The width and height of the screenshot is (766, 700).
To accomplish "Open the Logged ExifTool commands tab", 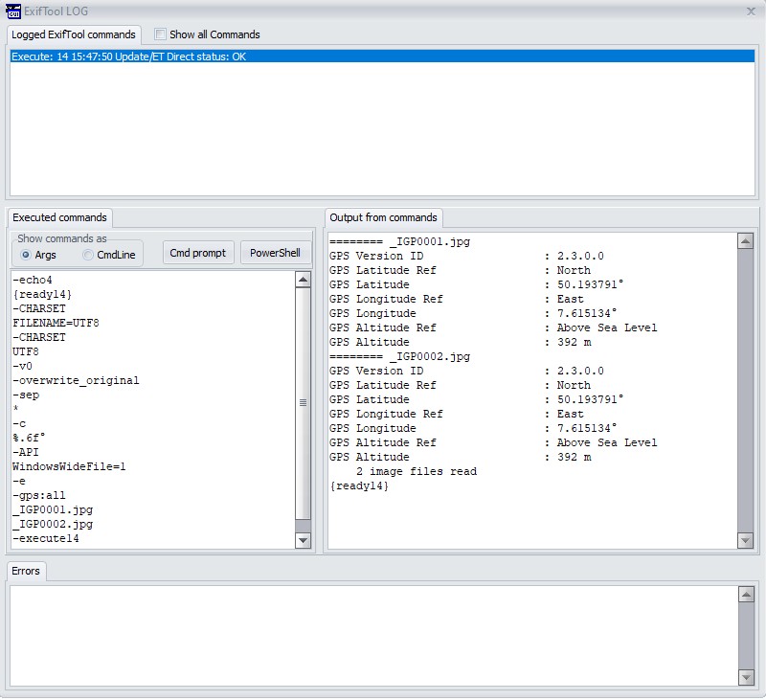I will point(74,34).
